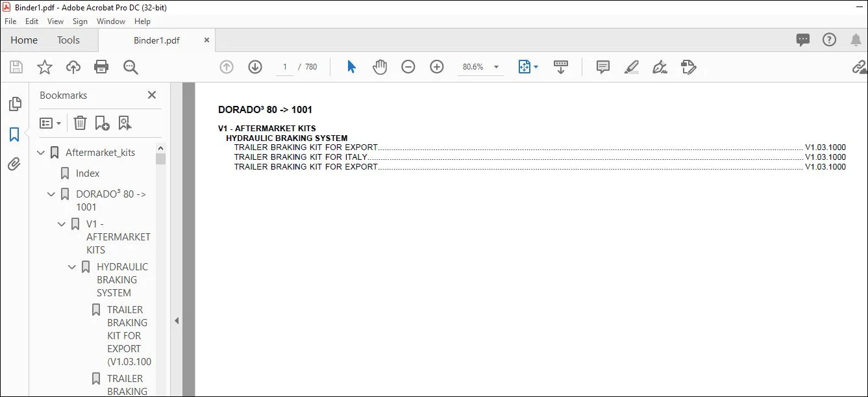Print the document using printer icon
868x397 pixels.
coord(101,67)
